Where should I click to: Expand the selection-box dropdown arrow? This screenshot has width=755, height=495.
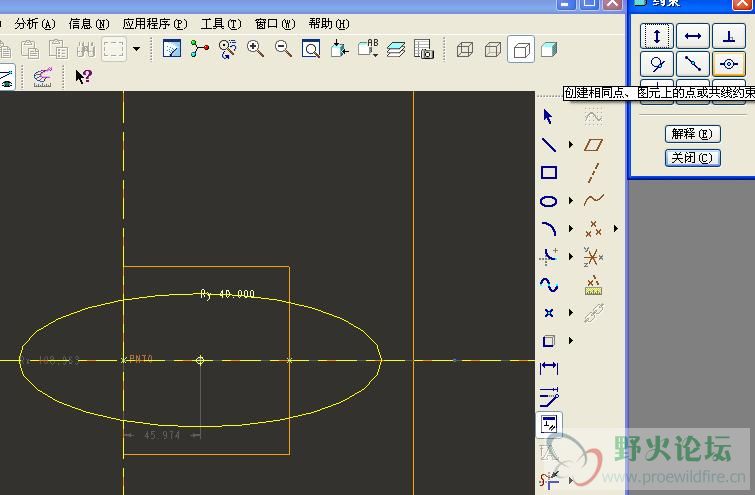[x=136, y=49]
